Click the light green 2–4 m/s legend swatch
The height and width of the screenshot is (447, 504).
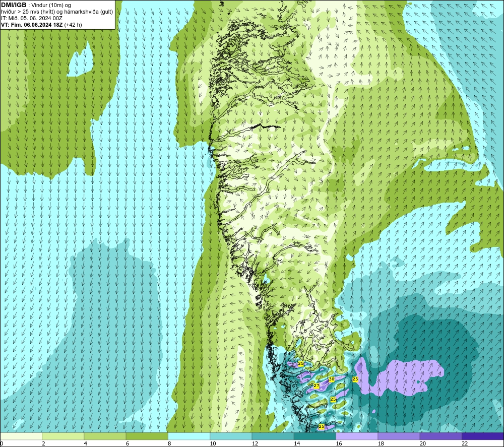pos(63,436)
